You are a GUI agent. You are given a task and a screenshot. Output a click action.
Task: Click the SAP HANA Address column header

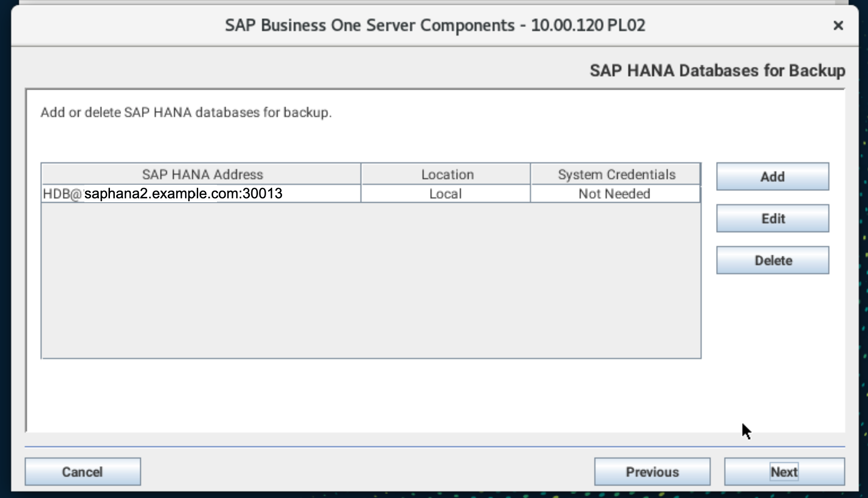coord(202,174)
